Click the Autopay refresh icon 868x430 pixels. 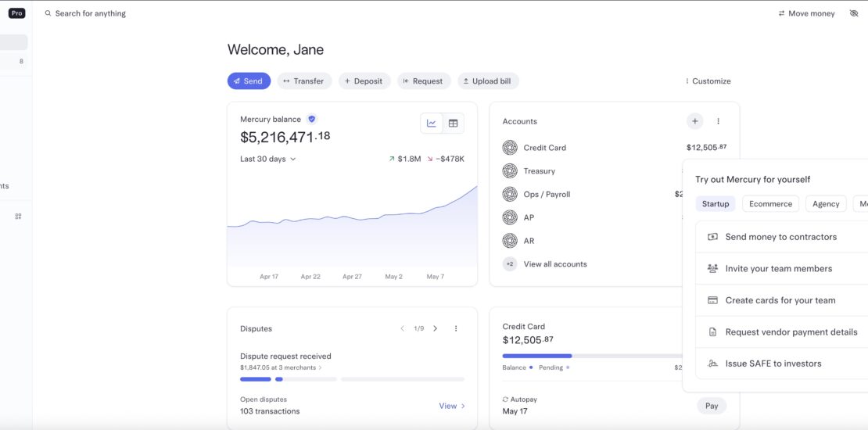coord(505,400)
